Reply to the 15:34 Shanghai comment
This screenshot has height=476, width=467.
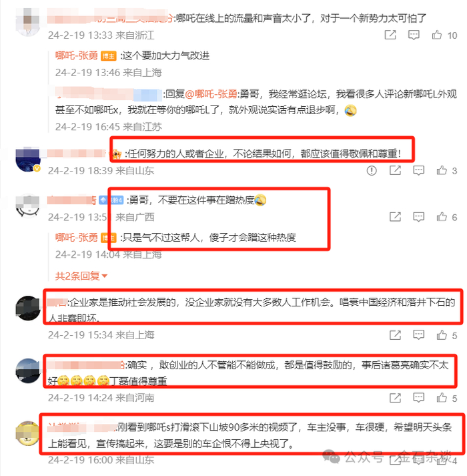coord(418,335)
